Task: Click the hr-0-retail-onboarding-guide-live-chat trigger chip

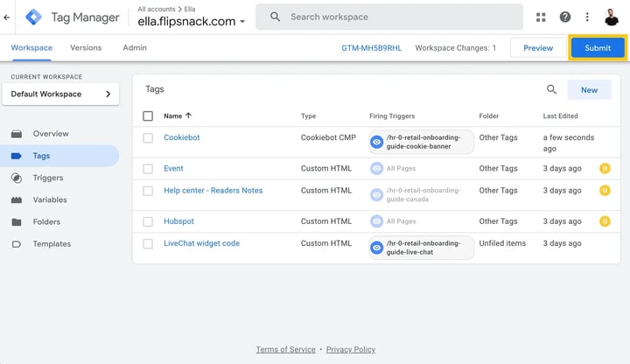Action: point(421,248)
